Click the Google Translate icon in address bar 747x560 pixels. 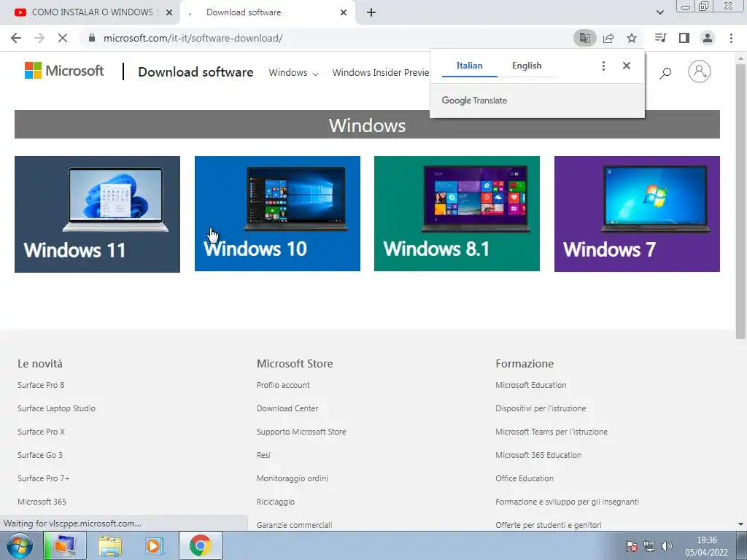click(x=584, y=38)
